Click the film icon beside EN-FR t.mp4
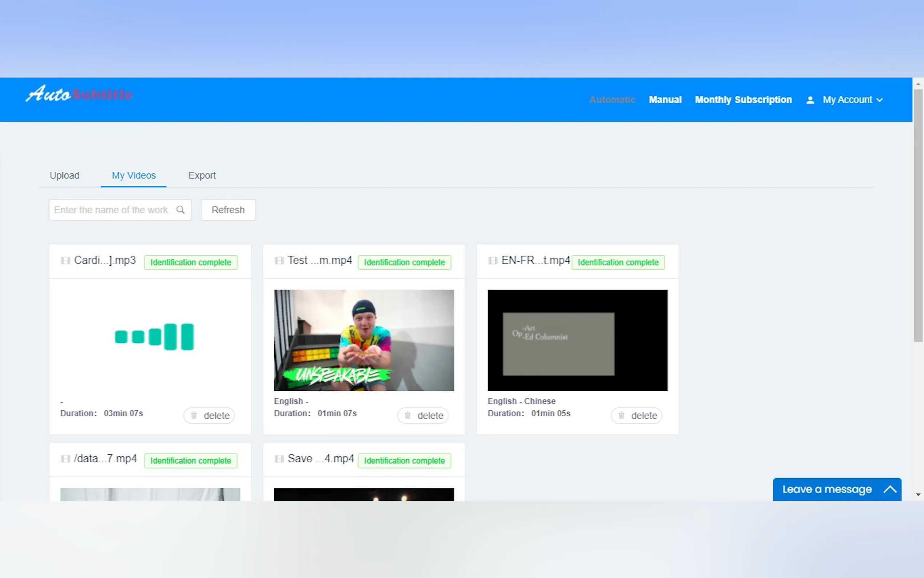This screenshot has width=924, height=578. click(493, 261)
